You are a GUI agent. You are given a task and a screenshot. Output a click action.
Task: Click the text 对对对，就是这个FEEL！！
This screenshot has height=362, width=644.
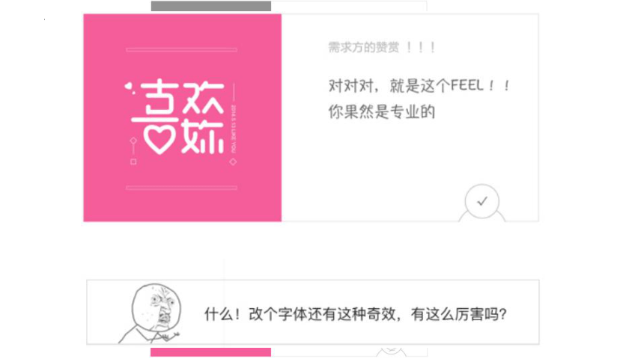[x=419, y=86]
